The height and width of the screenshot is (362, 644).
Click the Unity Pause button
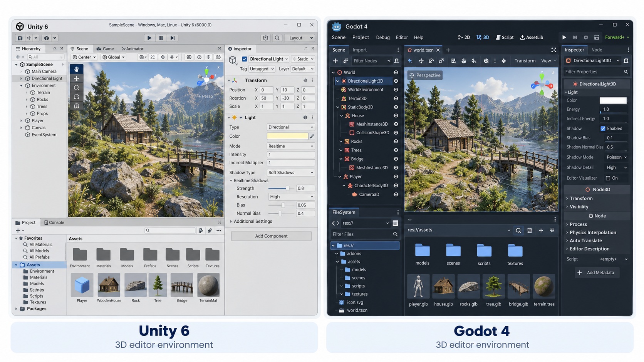click(161, 38)
